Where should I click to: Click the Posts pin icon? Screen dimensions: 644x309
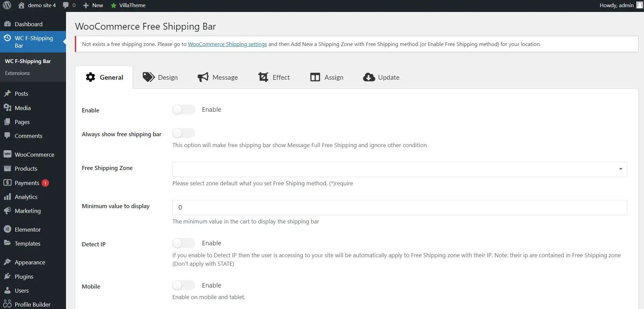pyautogui.click(x=7, y=93)
